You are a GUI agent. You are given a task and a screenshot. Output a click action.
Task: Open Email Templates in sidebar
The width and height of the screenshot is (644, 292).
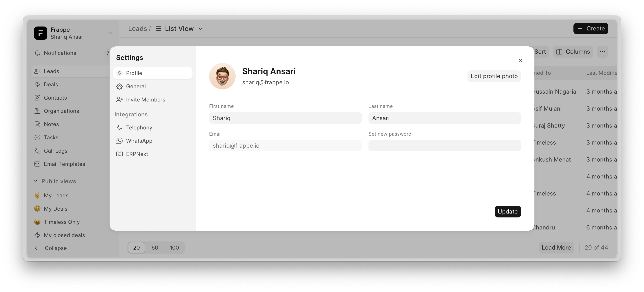click(x=64, y=164)
